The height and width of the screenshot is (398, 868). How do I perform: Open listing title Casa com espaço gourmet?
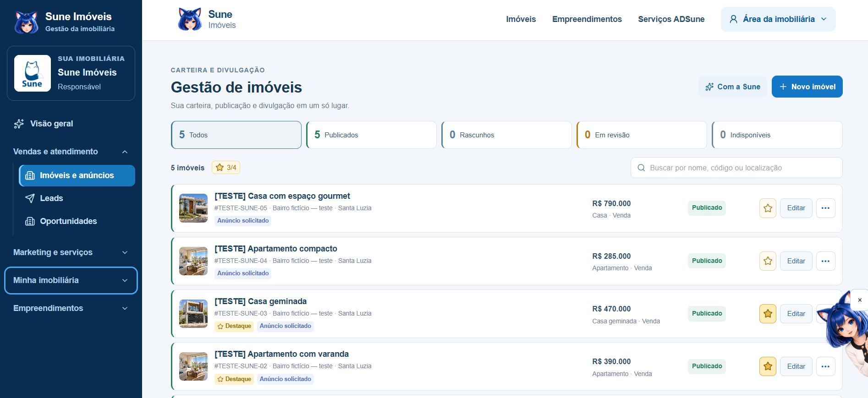(282, 196)
